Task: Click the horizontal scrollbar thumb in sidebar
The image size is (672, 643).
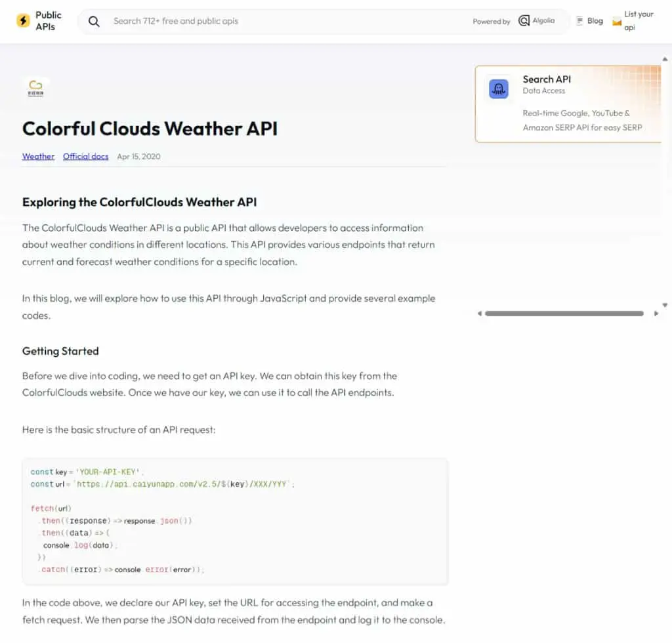Action: tap(564, 314)
